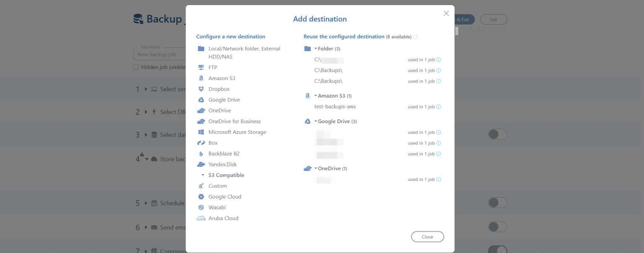Turn on the Schedule backups toggle
The image size is (644, 253).
tap(497, 202)
